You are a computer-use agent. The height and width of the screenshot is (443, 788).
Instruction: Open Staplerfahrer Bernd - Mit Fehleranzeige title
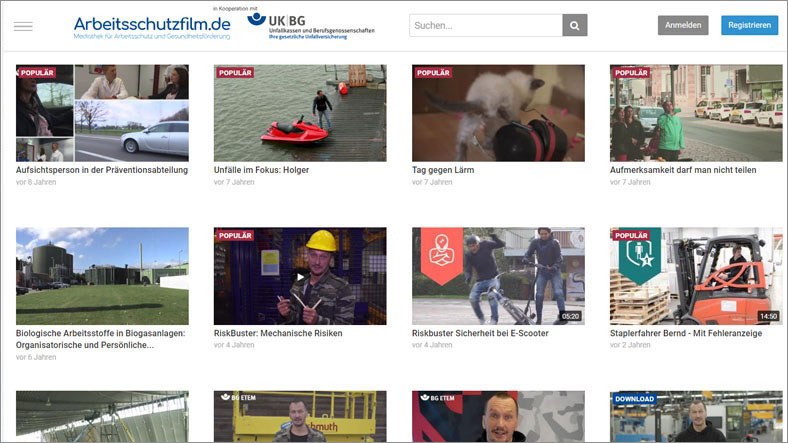(686, 333)
